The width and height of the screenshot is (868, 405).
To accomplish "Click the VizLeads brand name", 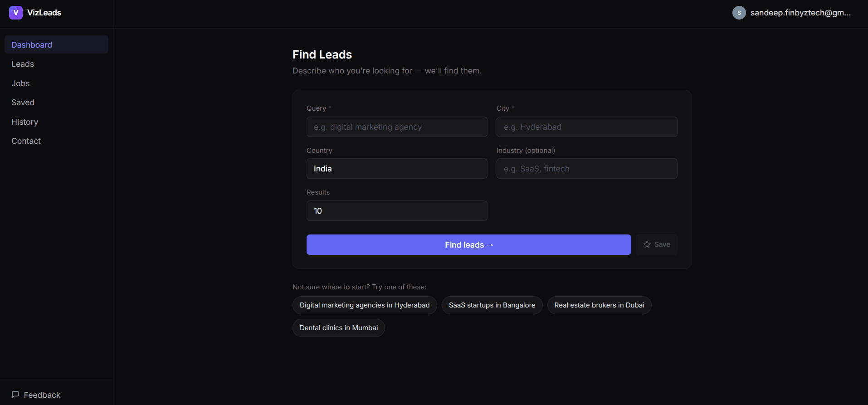I will [44, 13].
